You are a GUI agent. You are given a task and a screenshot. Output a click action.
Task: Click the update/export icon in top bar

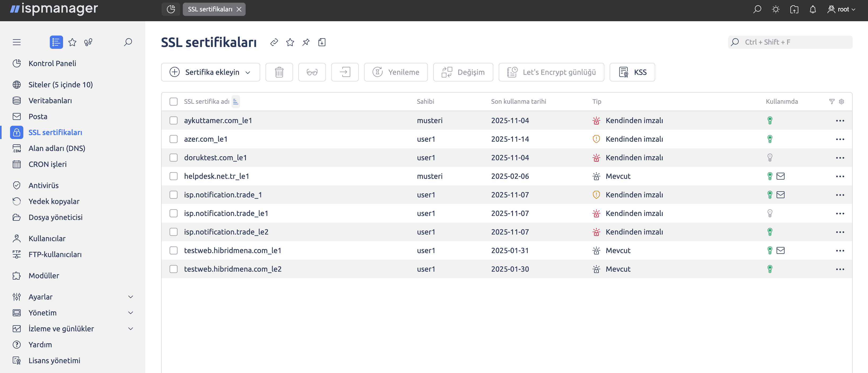tap(794, 9)
